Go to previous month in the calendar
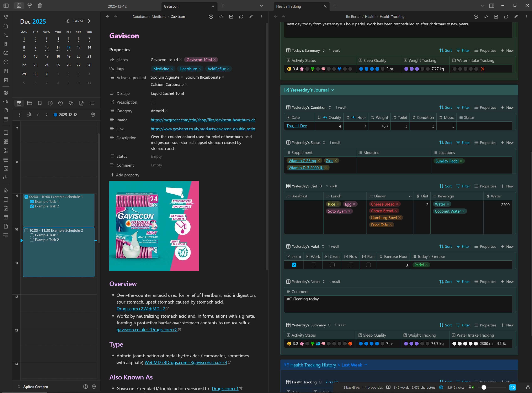Image resolution: width=532 pixels, height=393 pixels. click(x=68, y=21)
